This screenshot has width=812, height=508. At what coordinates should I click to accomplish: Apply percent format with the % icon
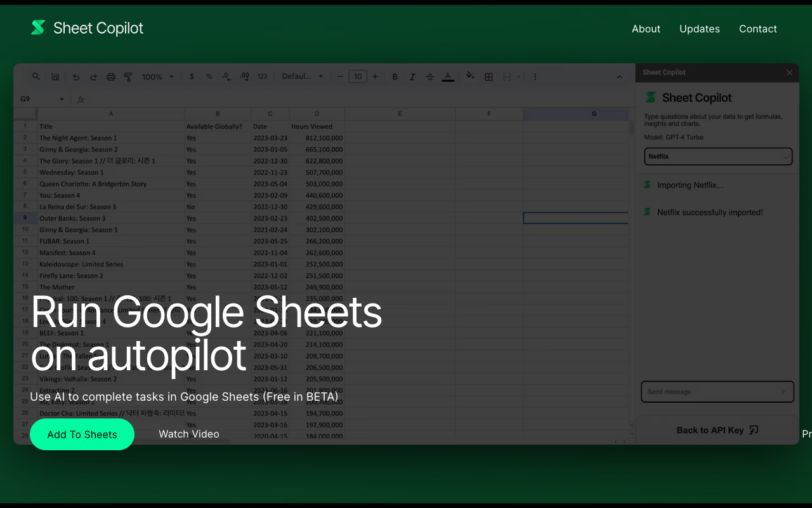209,76
